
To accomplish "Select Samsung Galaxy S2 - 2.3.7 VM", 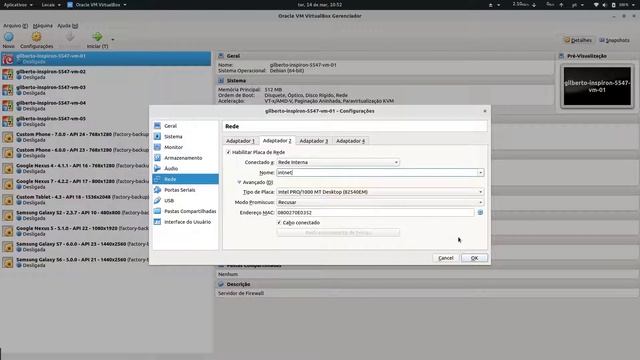I will click(x=75, y=216).
